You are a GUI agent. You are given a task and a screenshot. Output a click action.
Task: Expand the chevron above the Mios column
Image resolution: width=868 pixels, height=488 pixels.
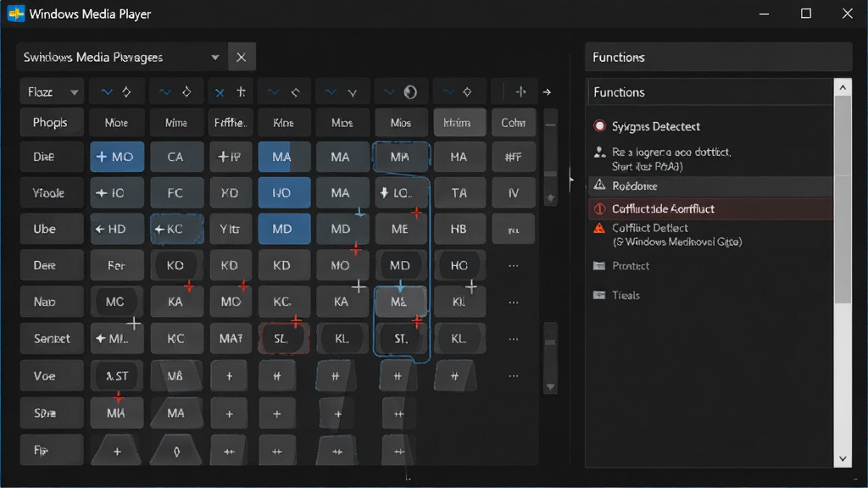(389, 92)
